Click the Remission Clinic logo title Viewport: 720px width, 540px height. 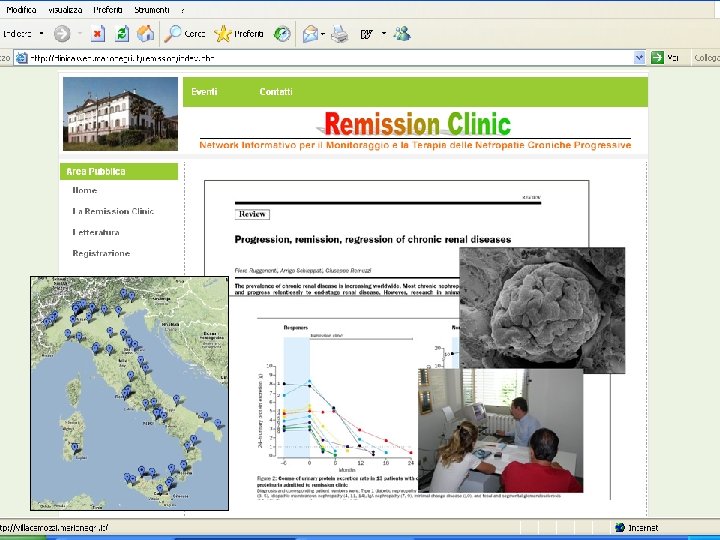pos(417,124)
